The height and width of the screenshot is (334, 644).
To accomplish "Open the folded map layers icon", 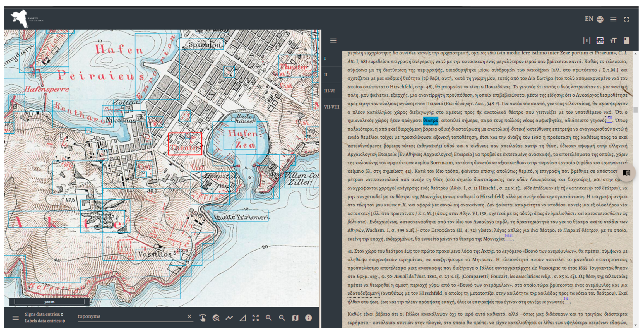I will [x=295, y=318].
